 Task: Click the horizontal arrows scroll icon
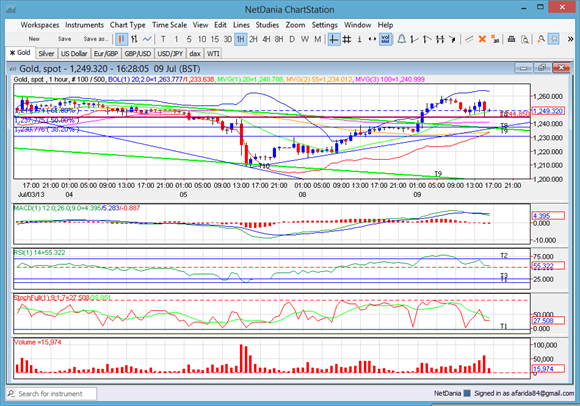(x=372, y=39)
